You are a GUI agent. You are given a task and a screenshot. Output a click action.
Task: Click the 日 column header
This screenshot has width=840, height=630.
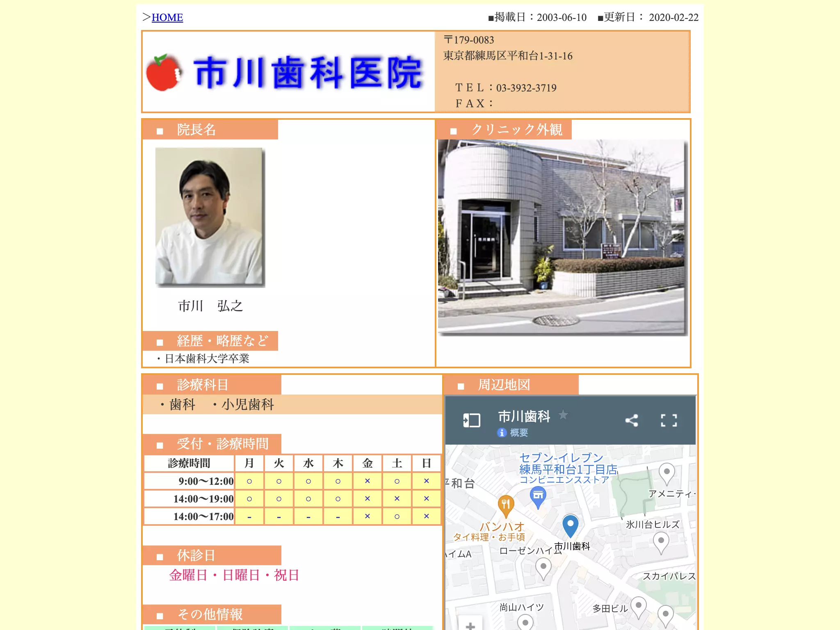(x=427, y=463)
